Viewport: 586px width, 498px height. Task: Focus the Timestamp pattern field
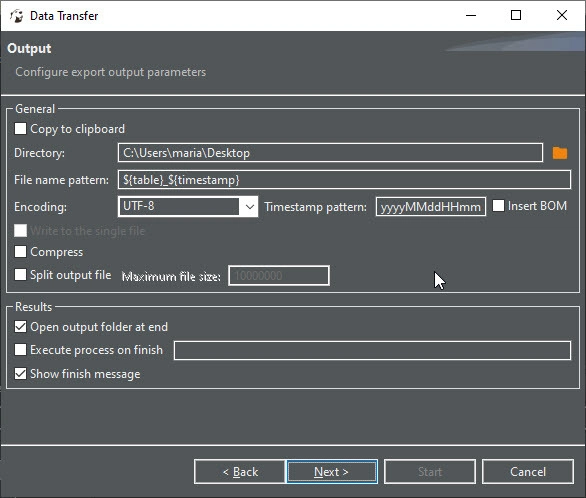431,207
